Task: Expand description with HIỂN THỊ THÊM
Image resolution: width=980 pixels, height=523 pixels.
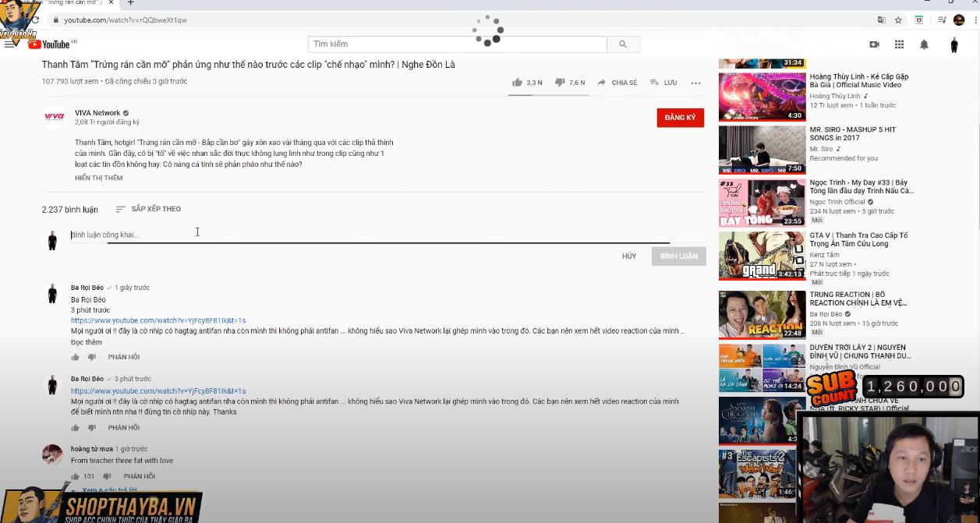Action: pos(98,178)
